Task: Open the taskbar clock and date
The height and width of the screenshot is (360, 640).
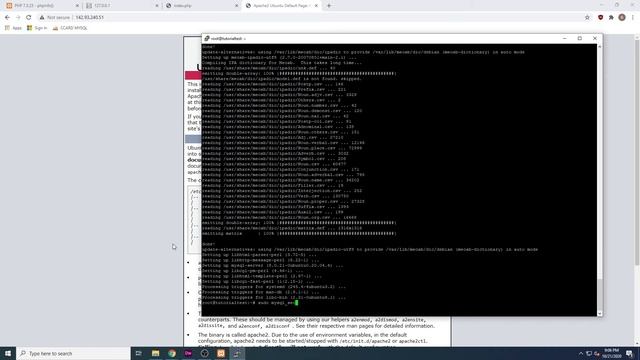Action: point(611,353)
